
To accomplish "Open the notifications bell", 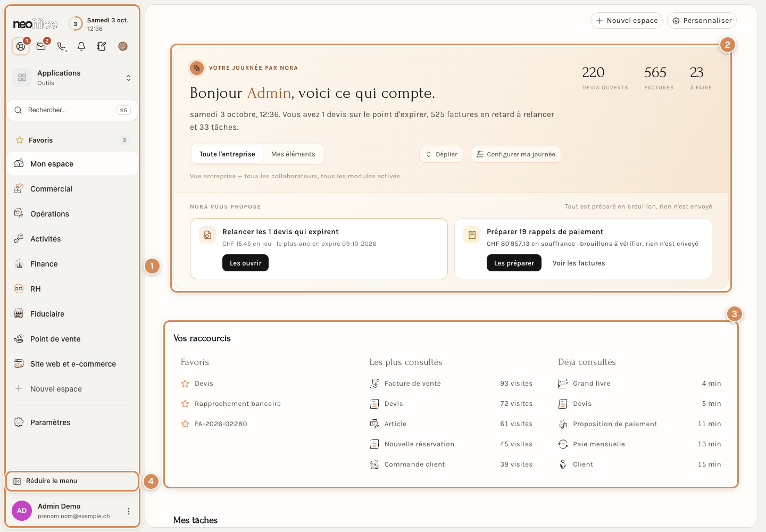I will tap(81, 46).
